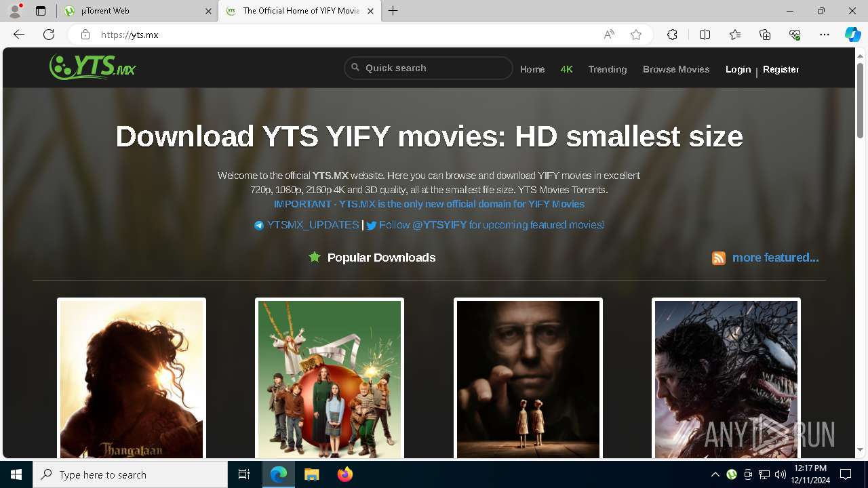
Task: Click the YTS.MX logo
Action: 93,67
